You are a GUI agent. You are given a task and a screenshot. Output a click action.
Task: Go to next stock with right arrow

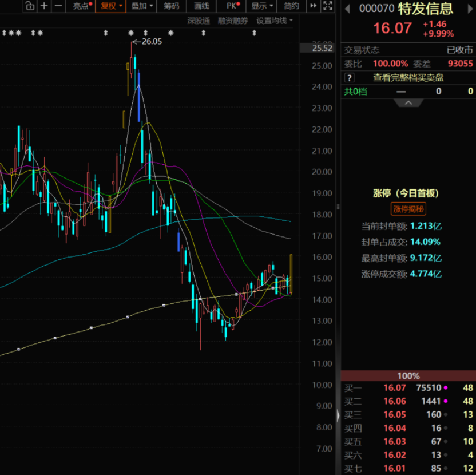pyautogui.click(x=470, y=9)
